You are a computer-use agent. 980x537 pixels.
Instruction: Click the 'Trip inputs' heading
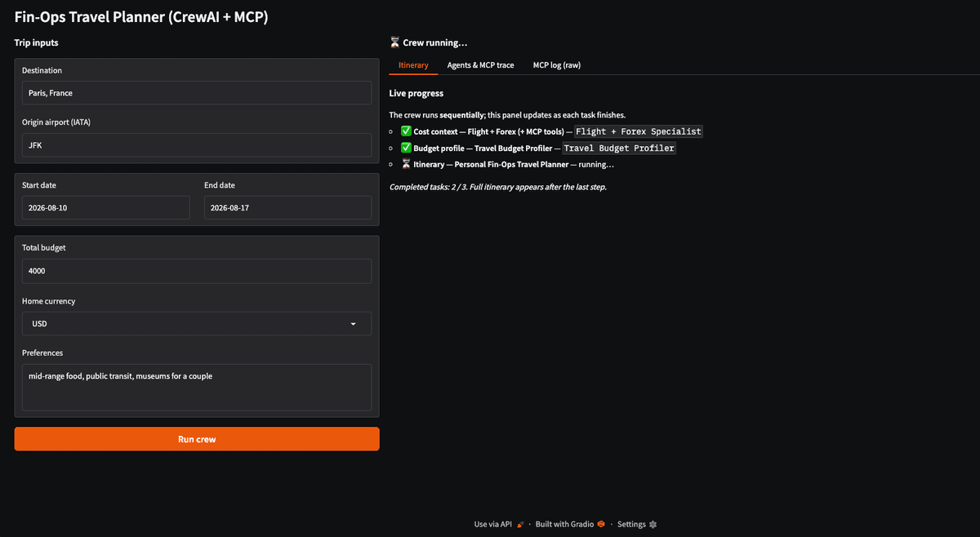click(37, 42)
